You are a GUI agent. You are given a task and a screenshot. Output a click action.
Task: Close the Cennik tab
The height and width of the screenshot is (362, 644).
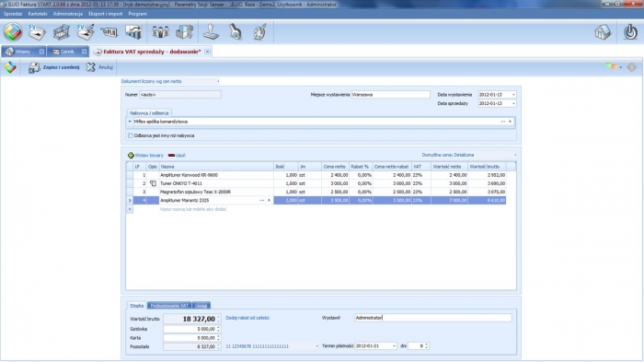84,52
